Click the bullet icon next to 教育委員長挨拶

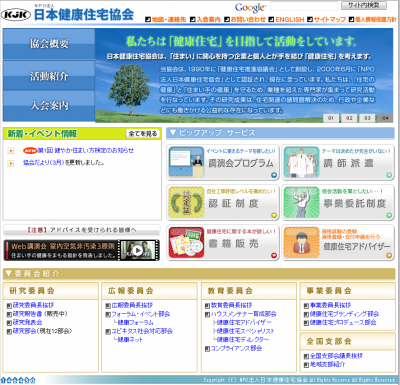[x=207, y=305]
